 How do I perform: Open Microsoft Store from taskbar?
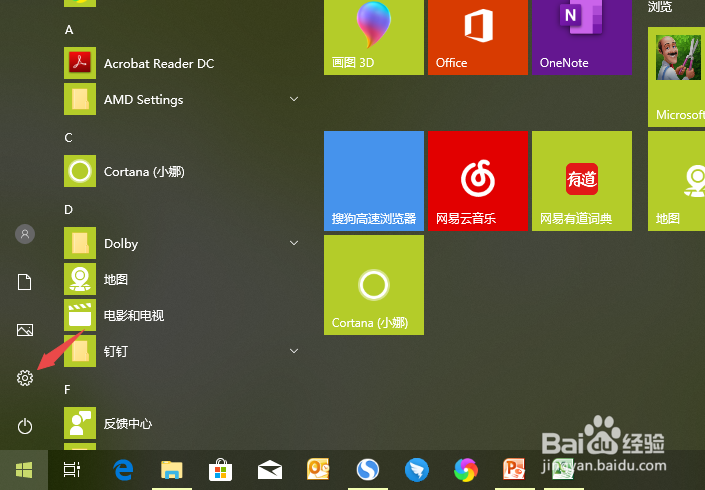click(x=220, y=470)
